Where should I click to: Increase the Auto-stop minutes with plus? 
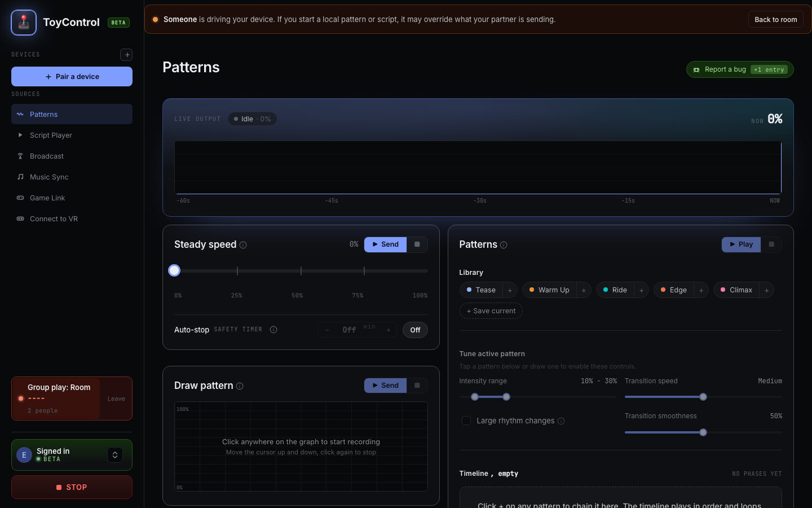click(389, 330)
